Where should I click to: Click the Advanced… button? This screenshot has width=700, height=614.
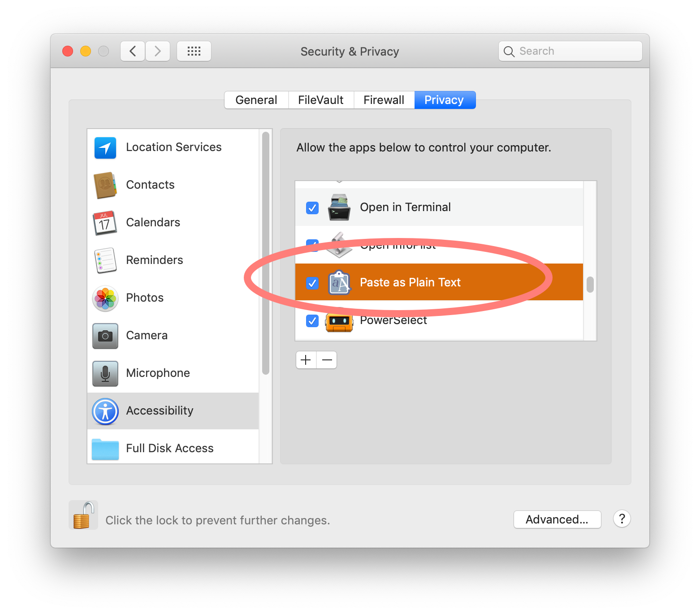pyautogui.click(x=557, y=519)
